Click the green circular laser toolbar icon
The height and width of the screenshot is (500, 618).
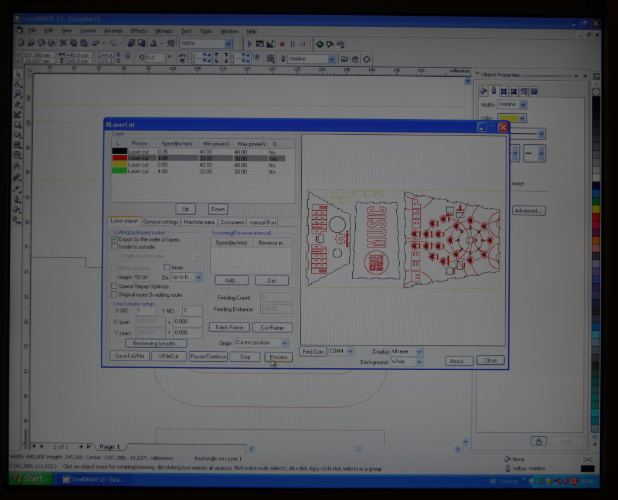[320, 44]
